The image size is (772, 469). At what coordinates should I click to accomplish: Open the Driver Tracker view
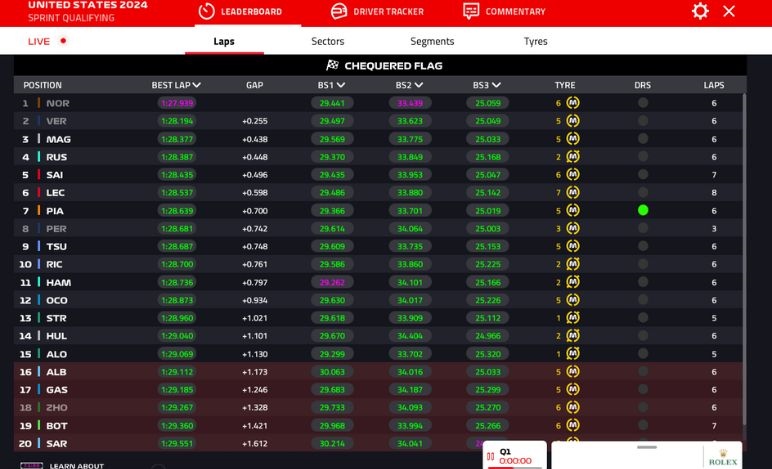(x=377, y=12)
